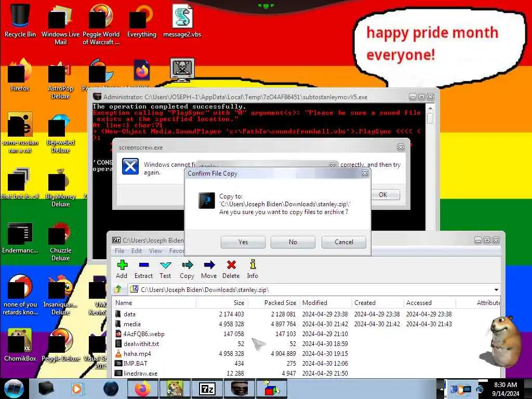This screenshot has height=399, width=532.
Task: Click the hamster box taskbar button
Action: [x=175, y=389]
